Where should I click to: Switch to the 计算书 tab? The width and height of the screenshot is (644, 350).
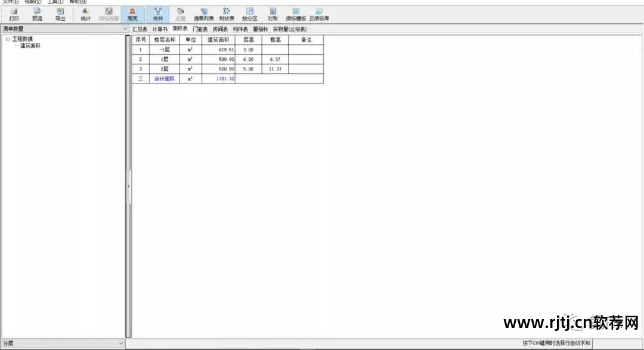[x=160, y=29]
